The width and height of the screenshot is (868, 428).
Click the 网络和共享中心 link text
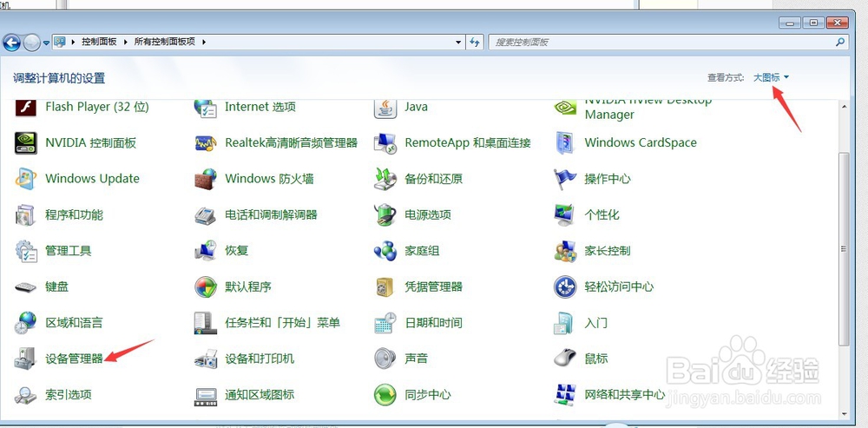pos(625,395)
